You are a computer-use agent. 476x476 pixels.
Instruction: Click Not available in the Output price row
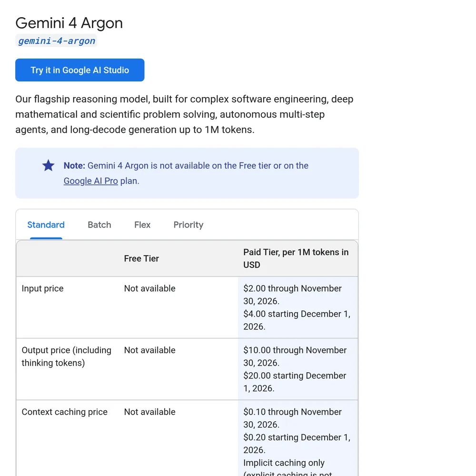(149, 350)
